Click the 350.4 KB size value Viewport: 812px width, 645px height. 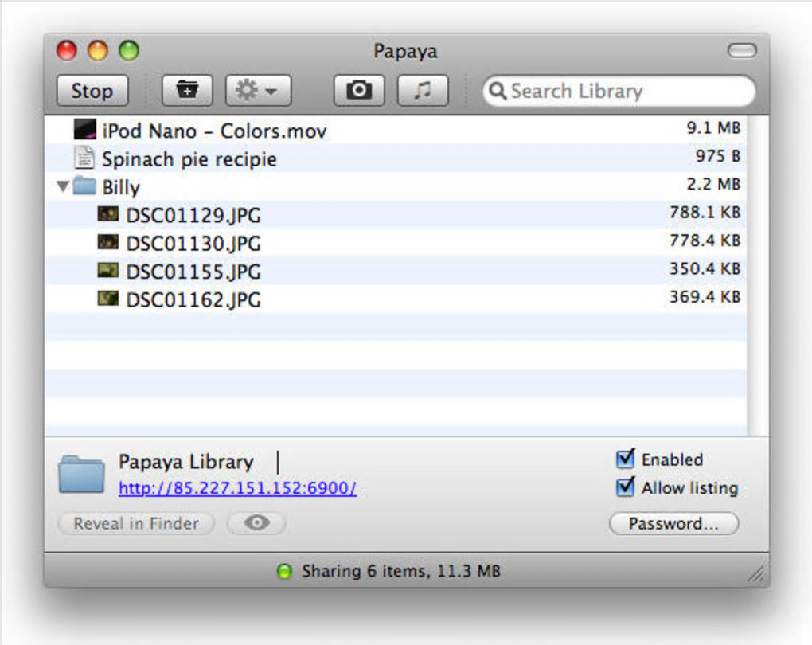pos(705,268)
